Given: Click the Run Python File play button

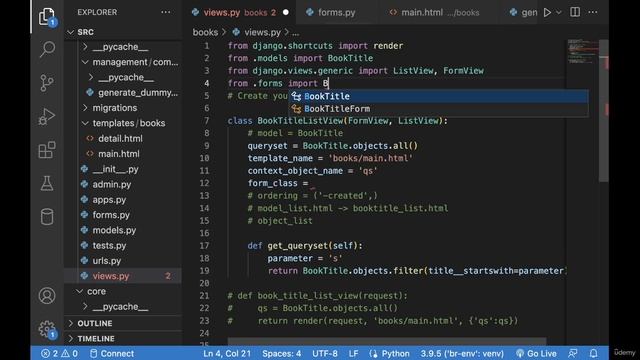Looking at the screenshot, I should [x=547, y=12].
